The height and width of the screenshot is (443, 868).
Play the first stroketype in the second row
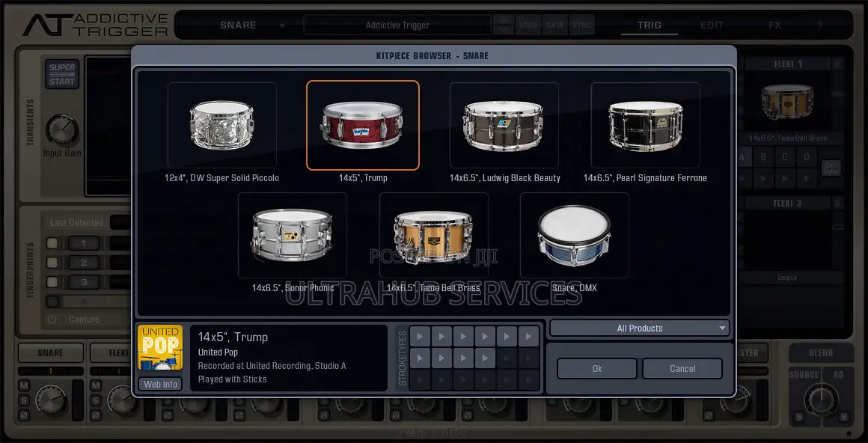[x=420, y=358]
